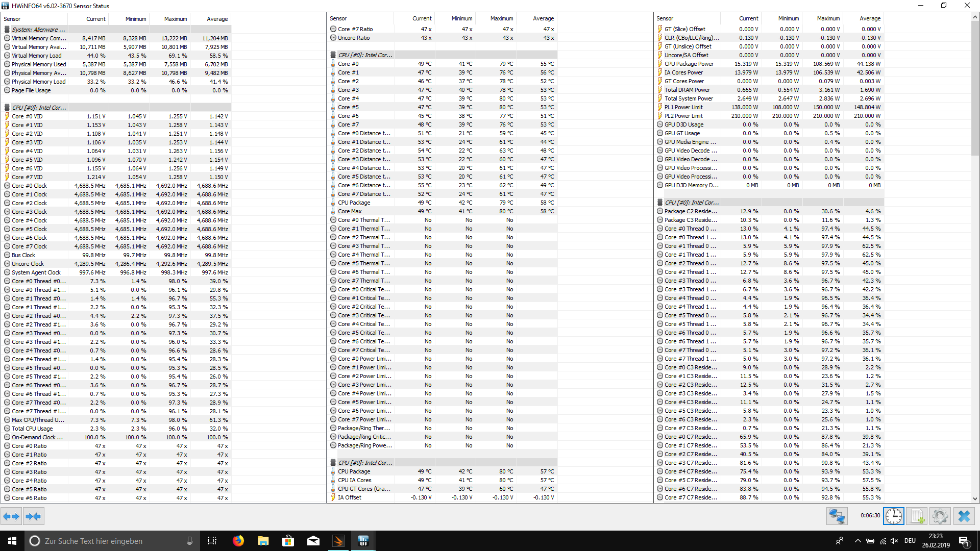The width and height of the screenshot is (980, 551).
Task: Click the shrink columns inward-arrows button
Action: pos(33,516)
